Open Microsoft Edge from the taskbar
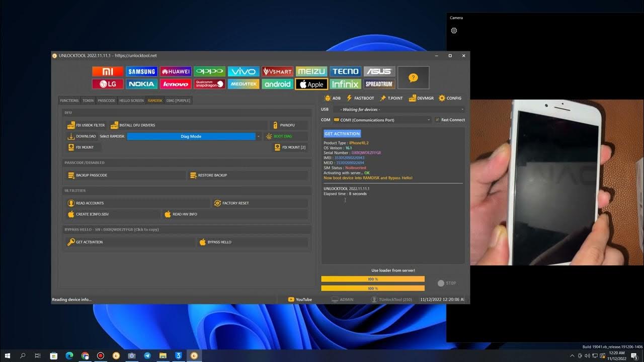The width and height of the screenshot is (644, 362). (x=69, y=355)
